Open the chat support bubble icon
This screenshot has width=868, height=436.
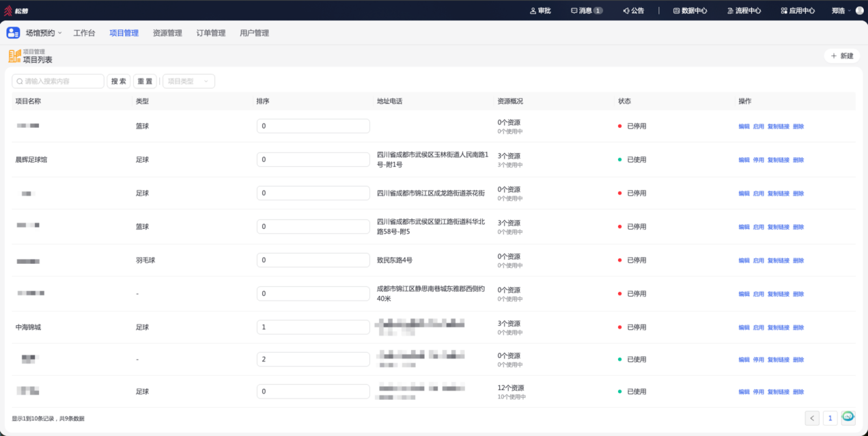[x=848, y=416]
